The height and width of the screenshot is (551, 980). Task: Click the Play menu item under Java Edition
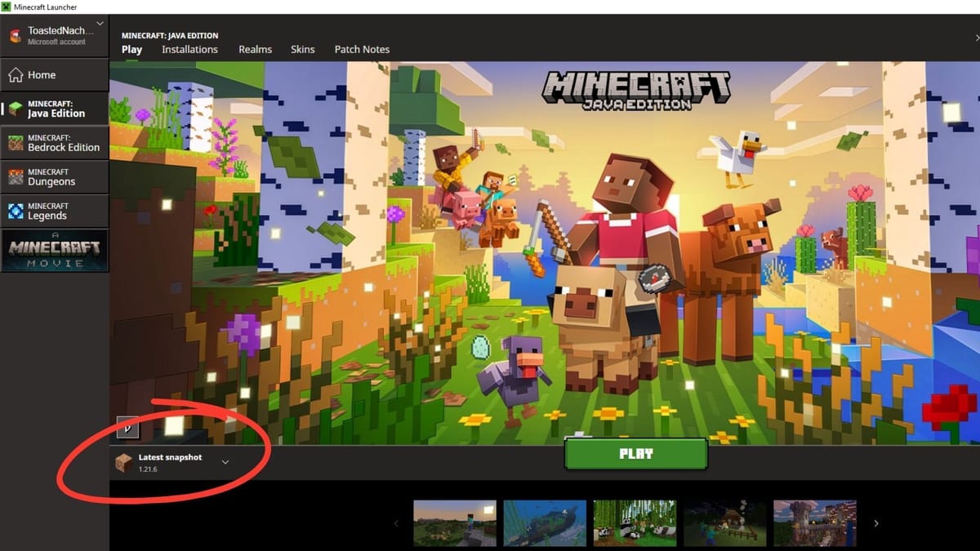[x=131, y=49]
